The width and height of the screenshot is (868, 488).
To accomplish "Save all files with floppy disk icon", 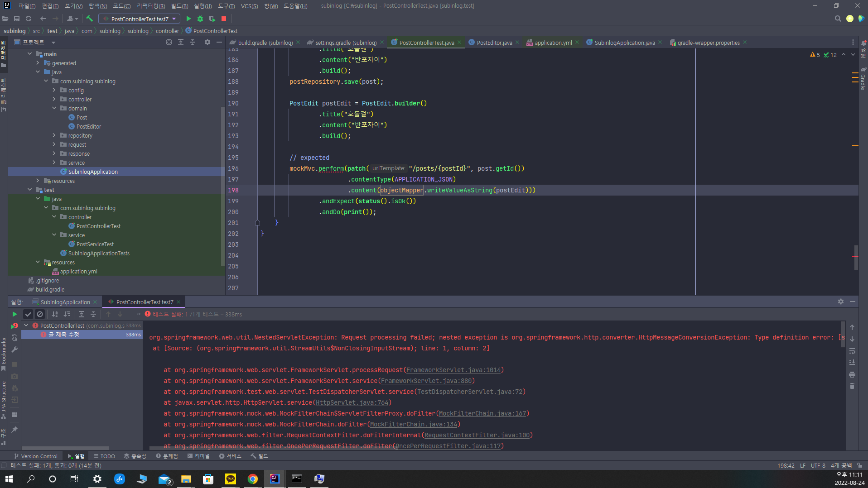I will pos(17,19).
